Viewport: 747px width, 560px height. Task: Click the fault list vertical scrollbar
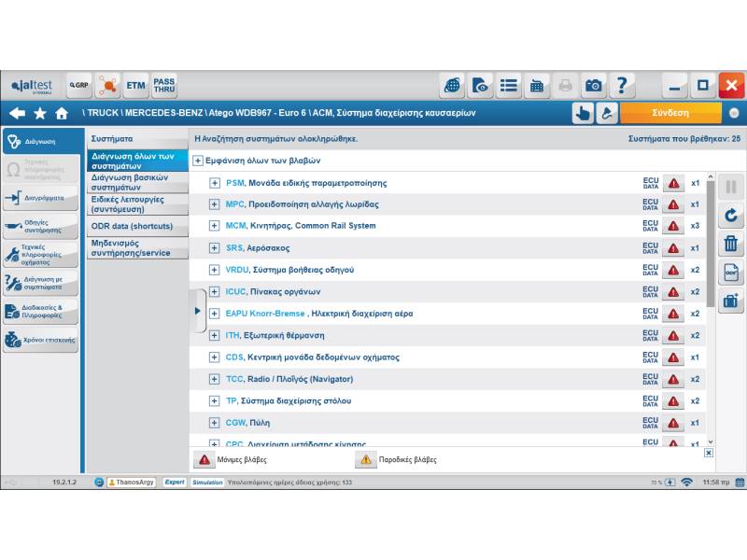coord(710,243)
